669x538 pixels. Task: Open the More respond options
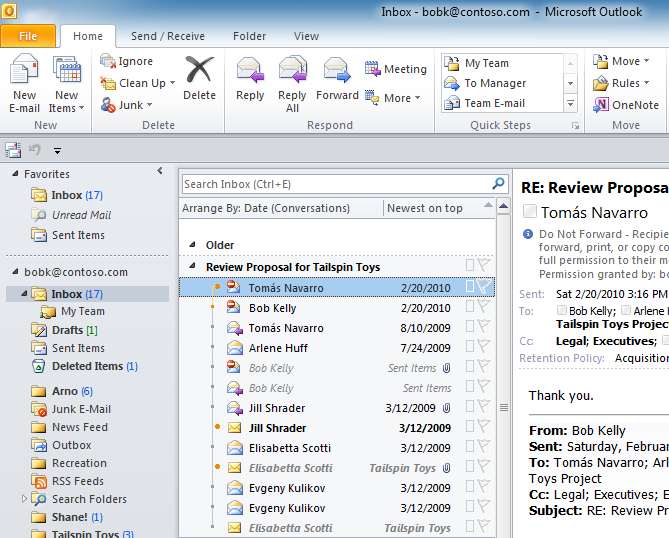click(393, 98)
